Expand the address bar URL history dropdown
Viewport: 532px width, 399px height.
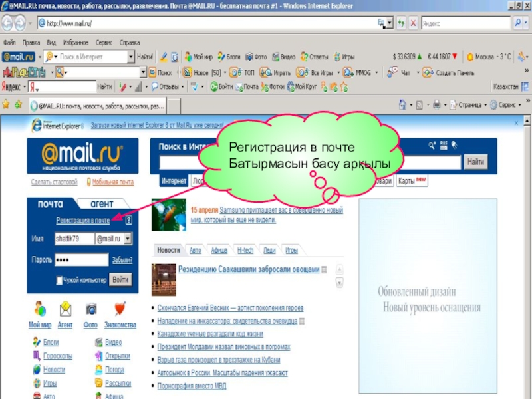click(390, 23)
